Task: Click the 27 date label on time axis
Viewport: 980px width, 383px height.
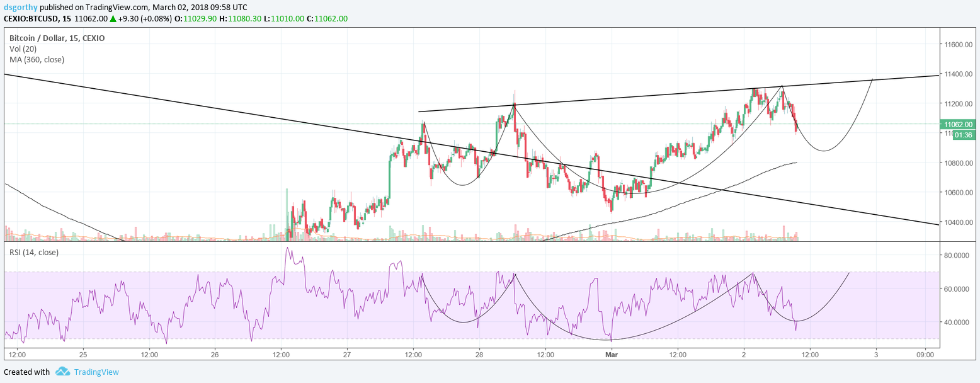Action: click(347, 354)
